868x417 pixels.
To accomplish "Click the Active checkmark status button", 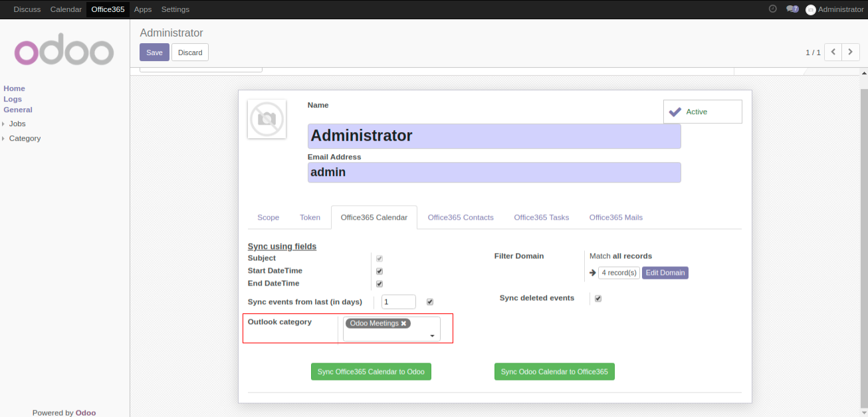I will pyautogui.click(x=702, y=112).
